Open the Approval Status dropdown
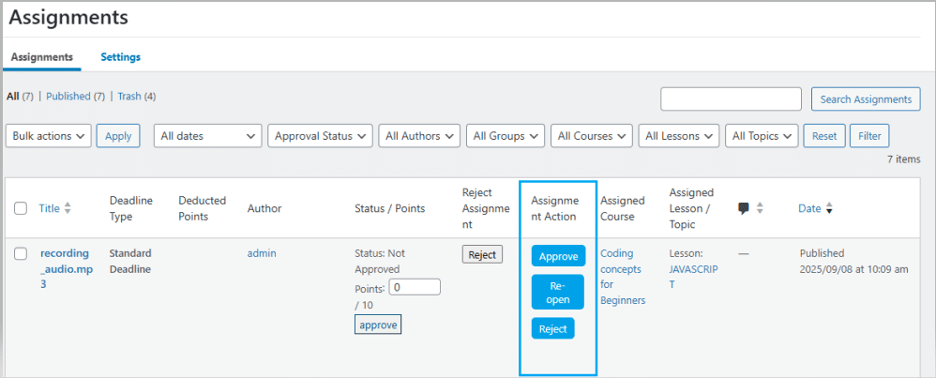 click(x=320, y=136)
